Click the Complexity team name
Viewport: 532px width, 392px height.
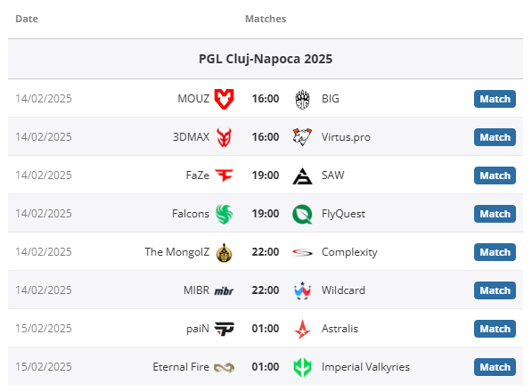(349, 252)
